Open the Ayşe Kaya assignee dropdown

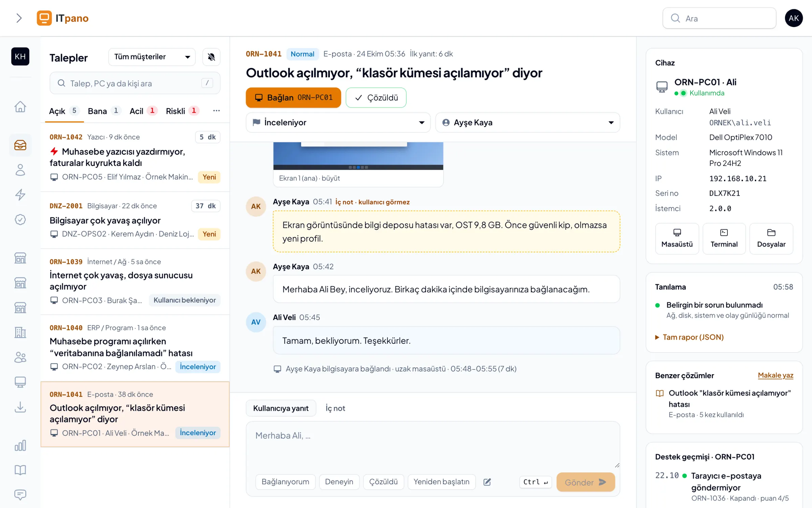click(527, 123)
